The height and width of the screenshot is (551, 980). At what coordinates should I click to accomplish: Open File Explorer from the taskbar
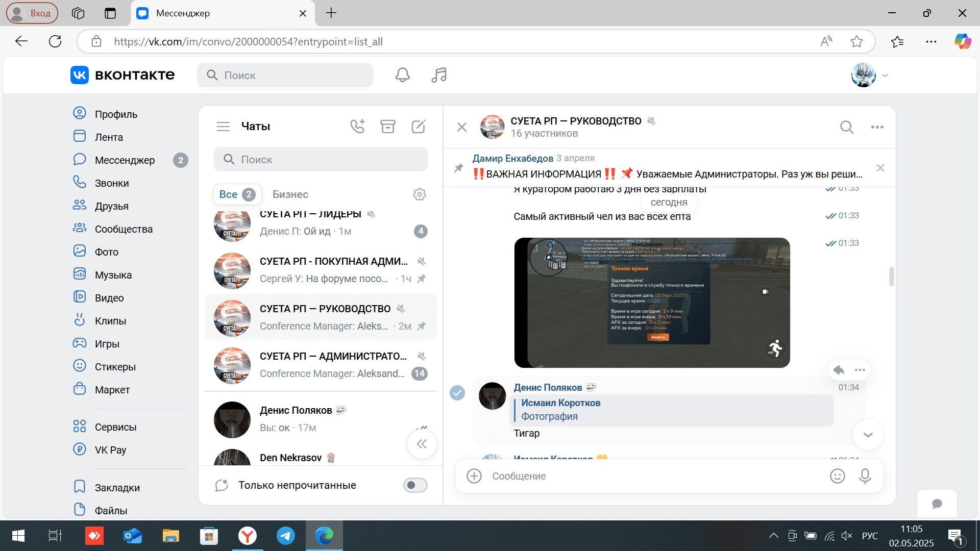click(x=171, y=536)
